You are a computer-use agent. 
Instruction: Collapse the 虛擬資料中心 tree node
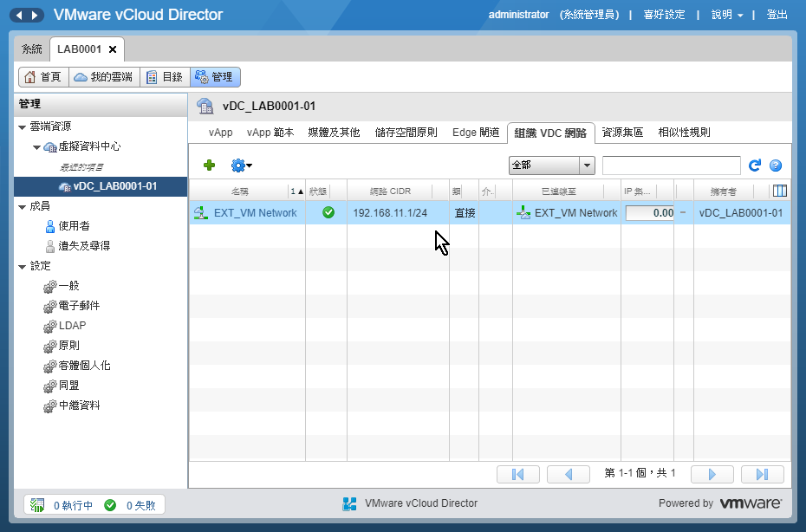point(36,147)
